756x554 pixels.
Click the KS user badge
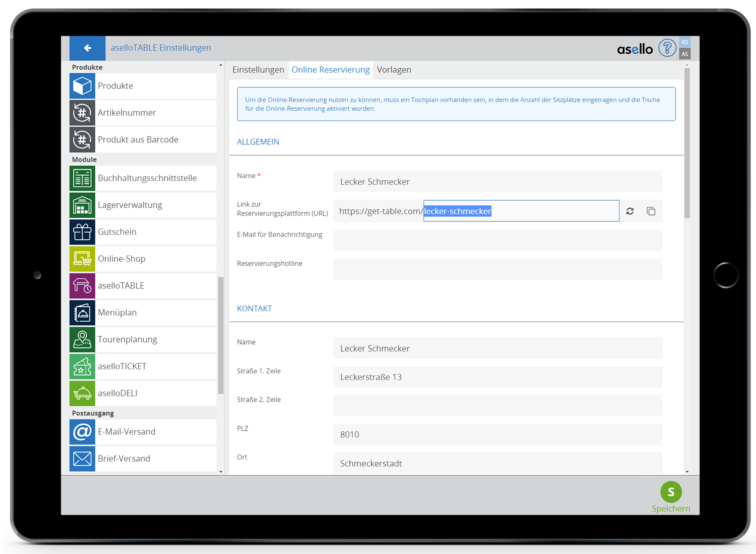coord(684,42)
